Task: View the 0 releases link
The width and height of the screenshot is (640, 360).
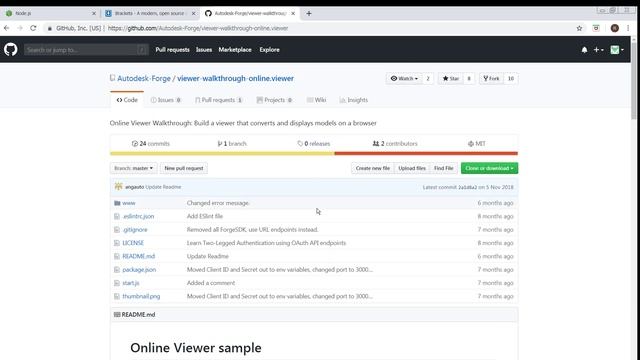Action: [313, 144]
